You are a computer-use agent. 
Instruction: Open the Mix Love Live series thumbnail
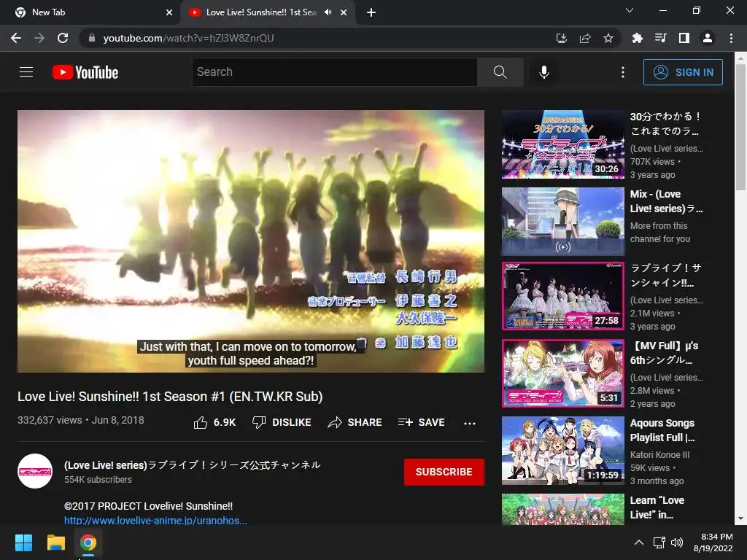[x=562, y=222]
